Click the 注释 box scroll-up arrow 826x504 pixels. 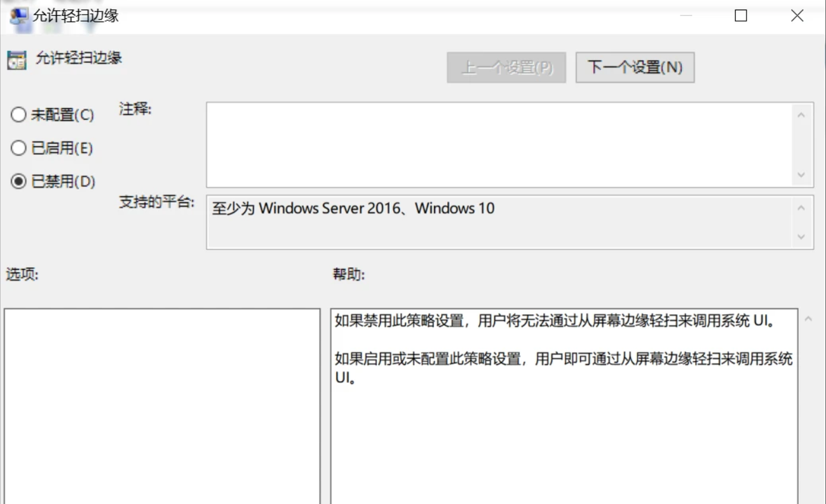click(x=801, y=115)
